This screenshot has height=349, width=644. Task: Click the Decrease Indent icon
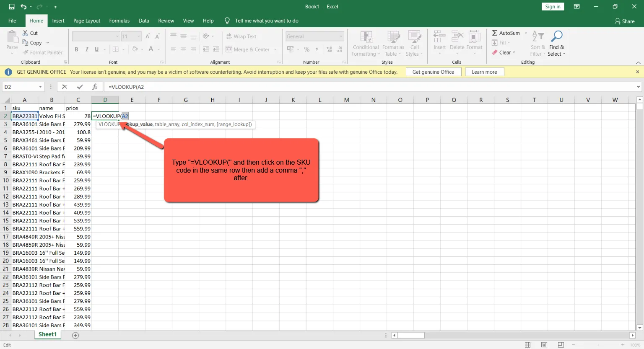pyautogui.click(x=206, y=49)
